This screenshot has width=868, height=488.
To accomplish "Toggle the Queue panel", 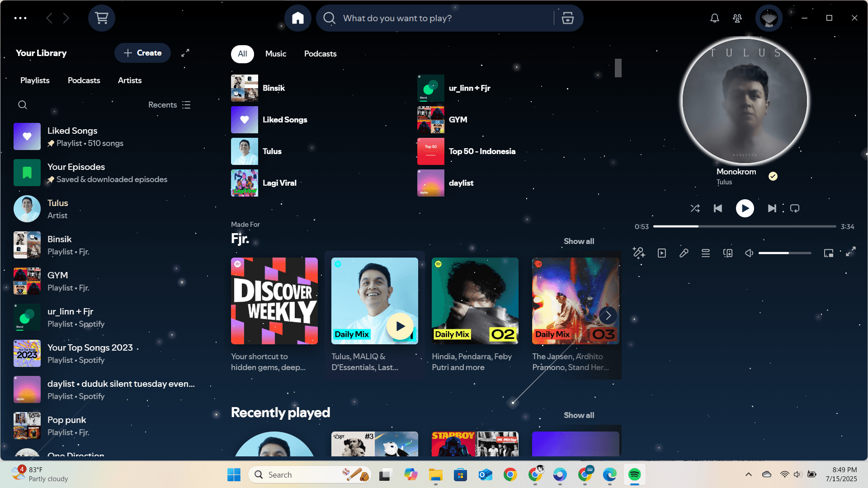I will point(706,253).
